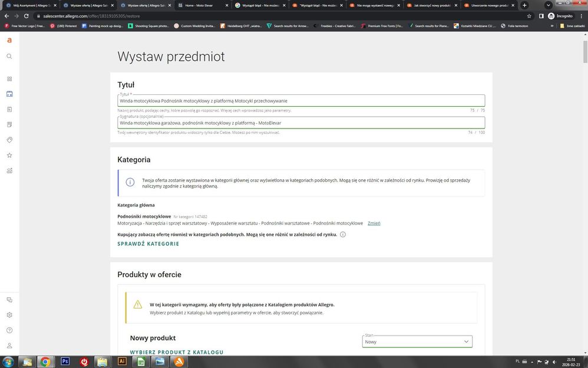Open the statistics chart icon in the sidebar
The image size is (588, 368).
coord(9,170)
